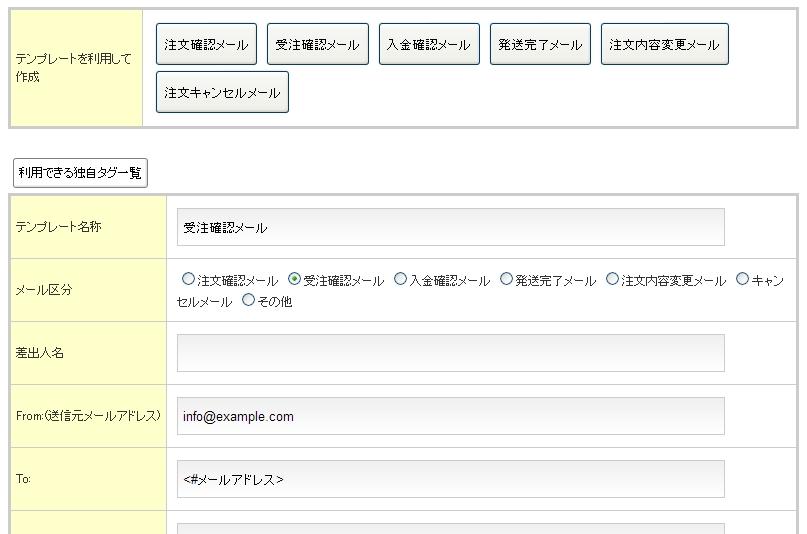Click the From address field with info@example.com
The width and height of the screenshot is (807, 534).
450,416
